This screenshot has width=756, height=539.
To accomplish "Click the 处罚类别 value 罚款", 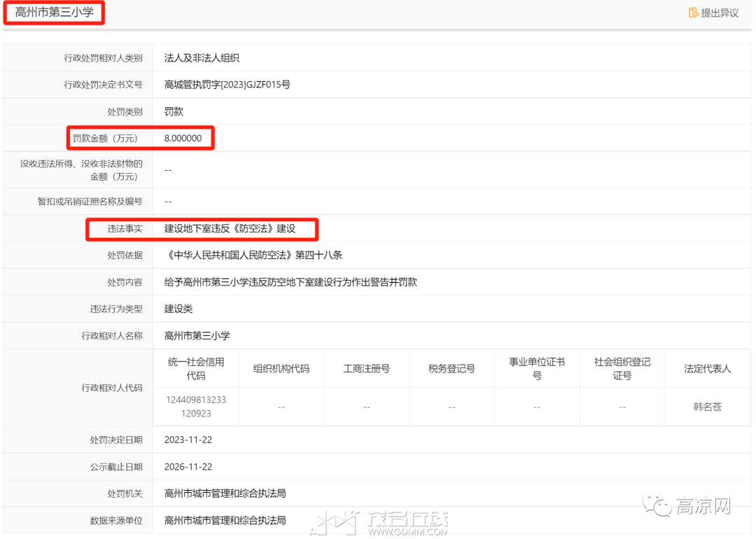I will [x=174, y=112].
